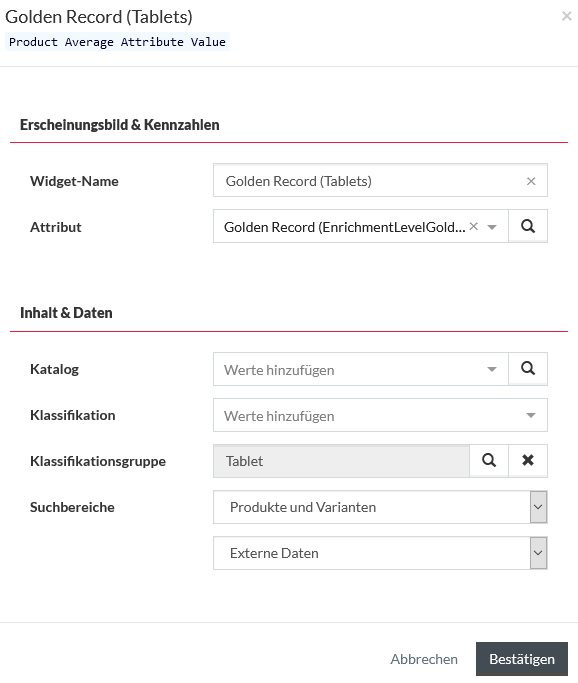The width and height of the screenshot is (578, 683).
Task: Click the Tablet Klassifikationsgruppe field
Action: pos(341,461)
